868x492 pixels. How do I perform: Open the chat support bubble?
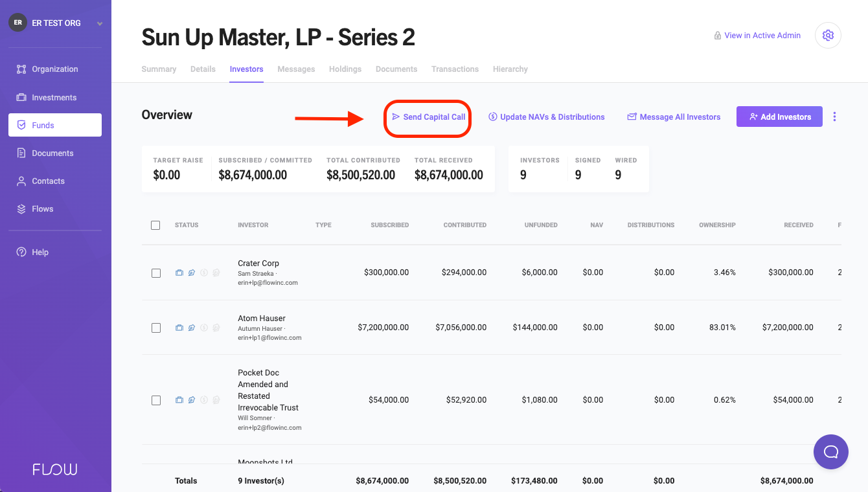coord(830,452)
